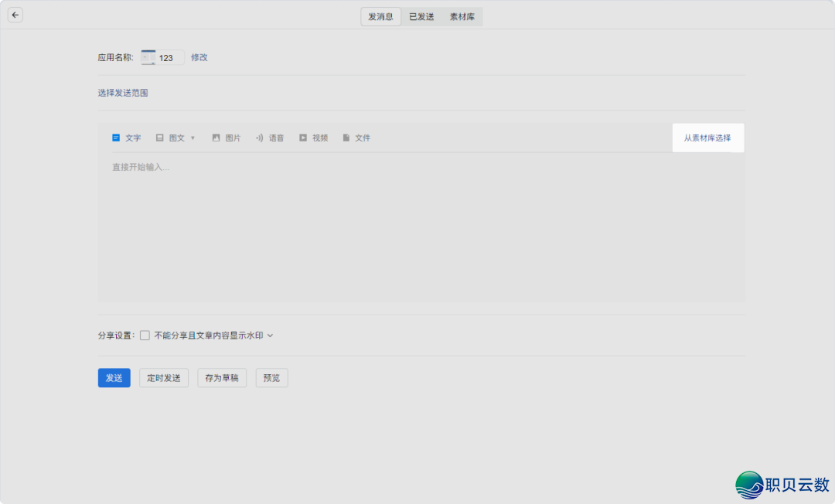Viewport: 835px width, 504px height.
Task: Click the app icon beside the name 123
Action: (148, 56)
